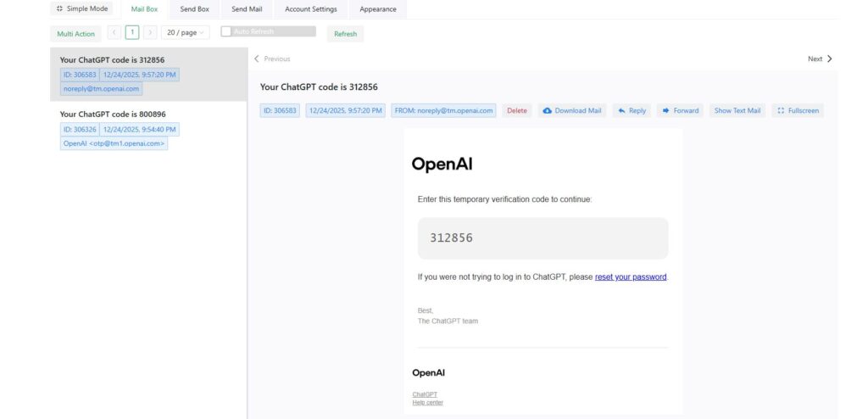The height and width of the screenshot is (419, 868).
Task: Click FROM: noreply@tm.openai.com tag in header
Action: [443, 111]
